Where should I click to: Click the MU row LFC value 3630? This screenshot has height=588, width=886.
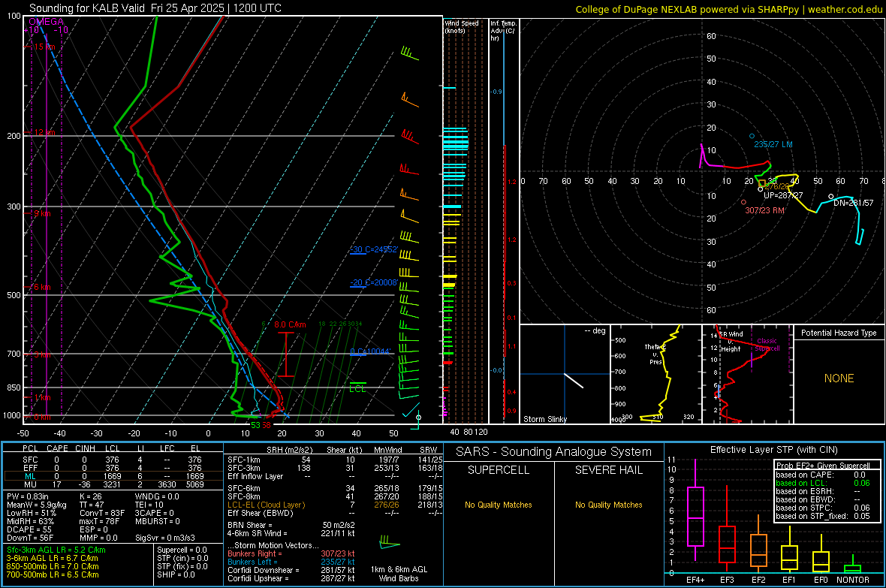167,484
